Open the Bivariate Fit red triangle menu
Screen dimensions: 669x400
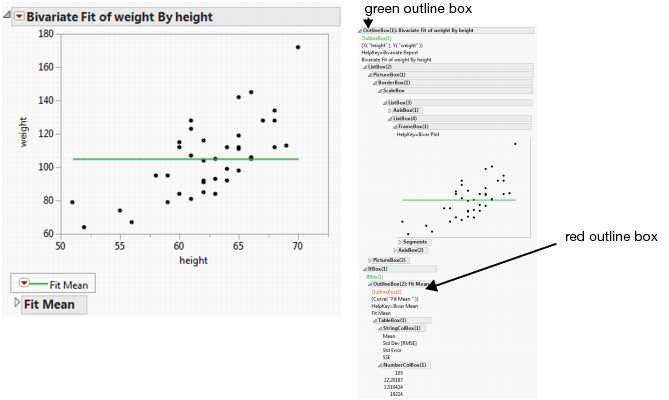17,17
